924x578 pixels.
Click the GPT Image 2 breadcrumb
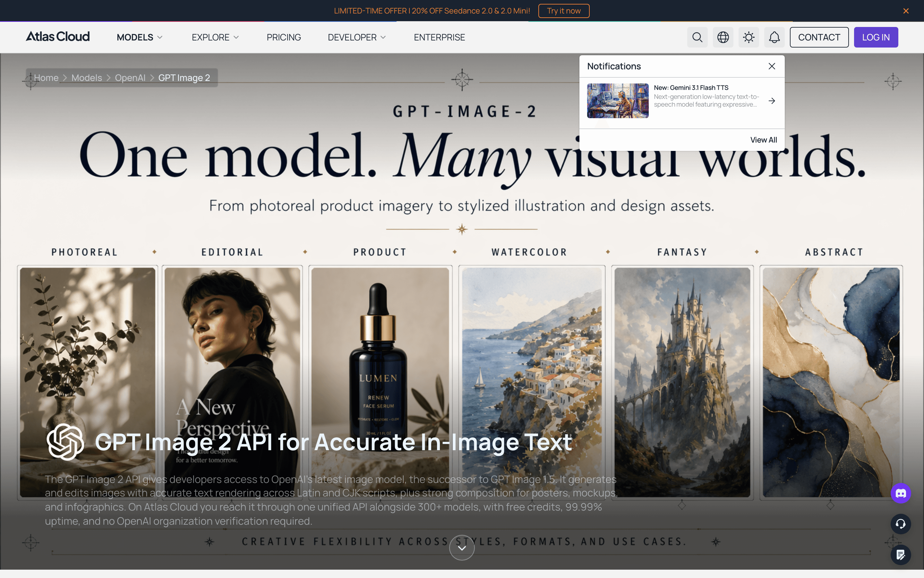pos(184,78)
